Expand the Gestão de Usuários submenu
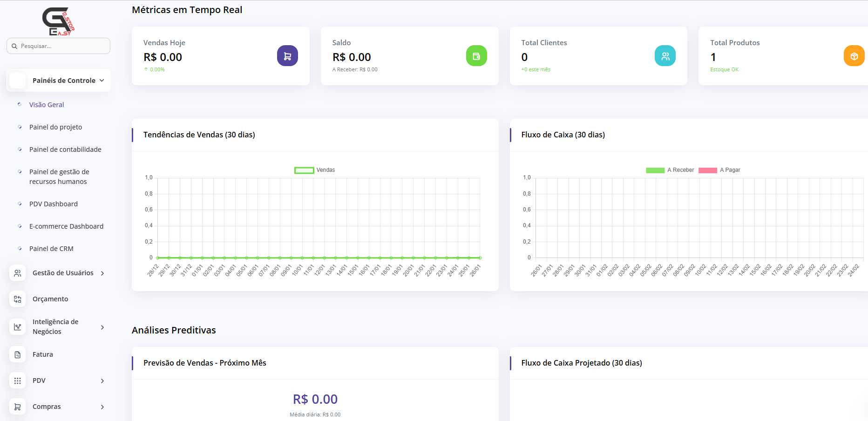Viewport: 868px width, 421px height. (x=102, y=273)
